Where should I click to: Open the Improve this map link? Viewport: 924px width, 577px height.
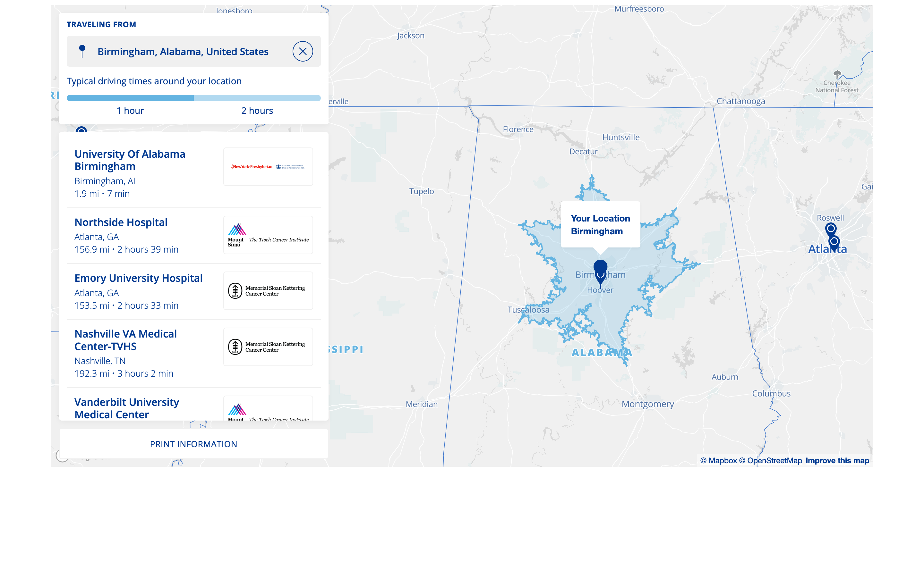tap(837, 461)
